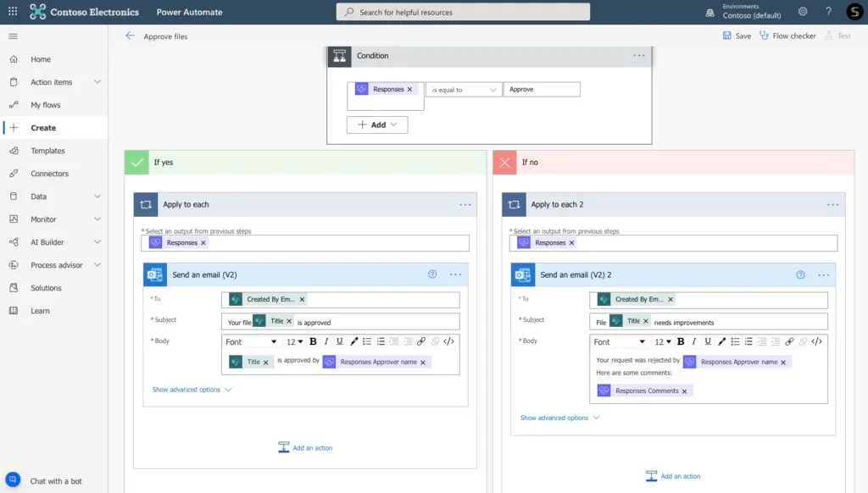Save the flow
This screenshot has width=868, height=493.
[737, 36]
